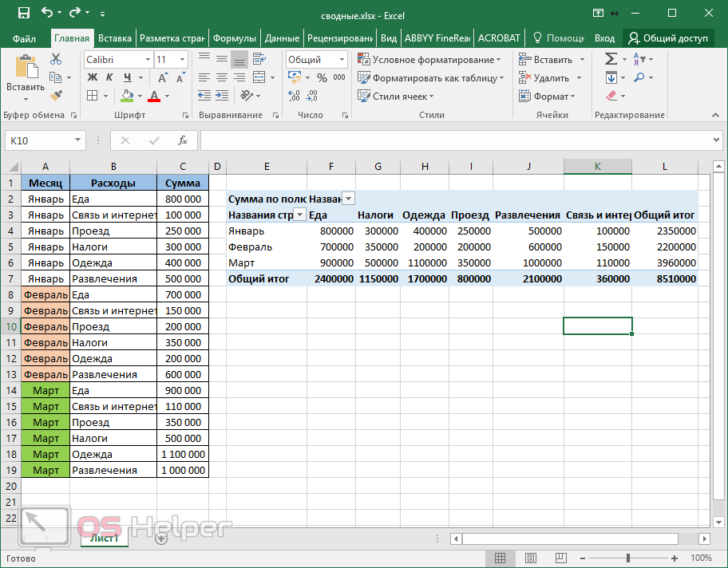Switch to the Формулы tab
728x568 pixels.
[x=235, y=38]
